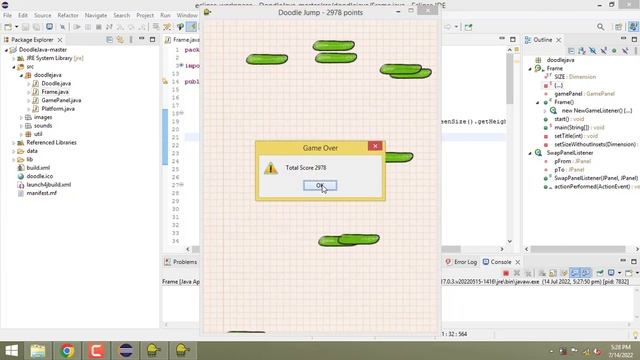Collapse the src folder
The width and height of the screenshot is (640, 360).
(13, 67)
